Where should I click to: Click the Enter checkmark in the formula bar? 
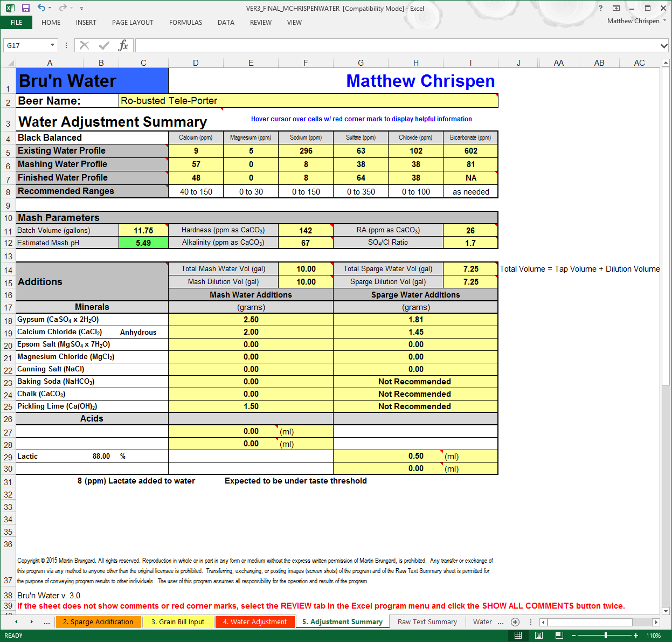pos(103,45)
